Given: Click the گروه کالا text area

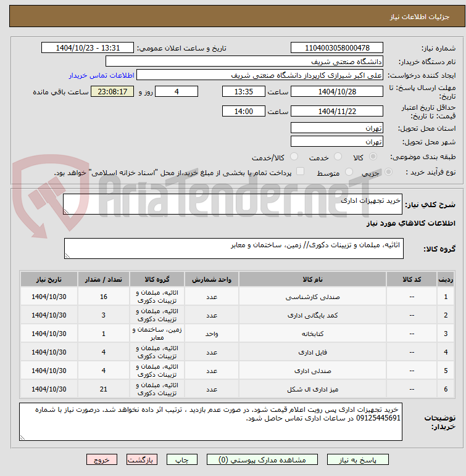Looking at the screenshot, I should click(x=234, y=248).
